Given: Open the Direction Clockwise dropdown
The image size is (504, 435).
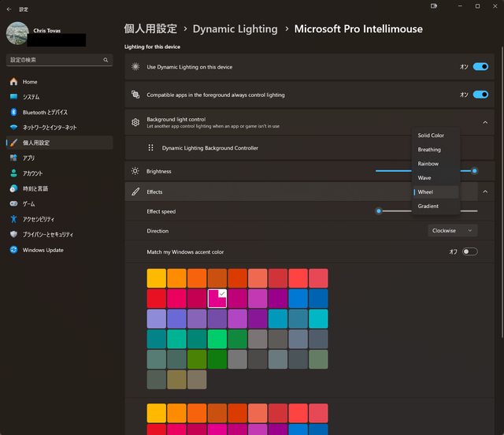Looking at the screenshot, I should (x=453, y=231).
